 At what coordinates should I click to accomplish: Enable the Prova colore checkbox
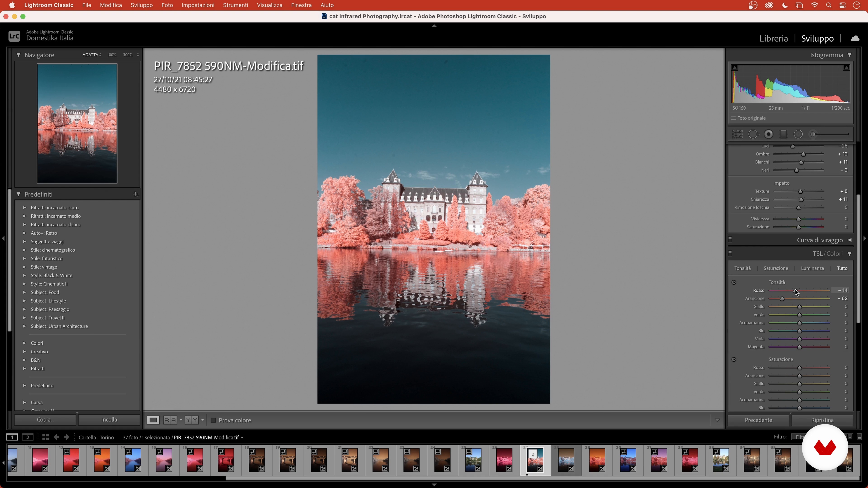tap(213, 420)
